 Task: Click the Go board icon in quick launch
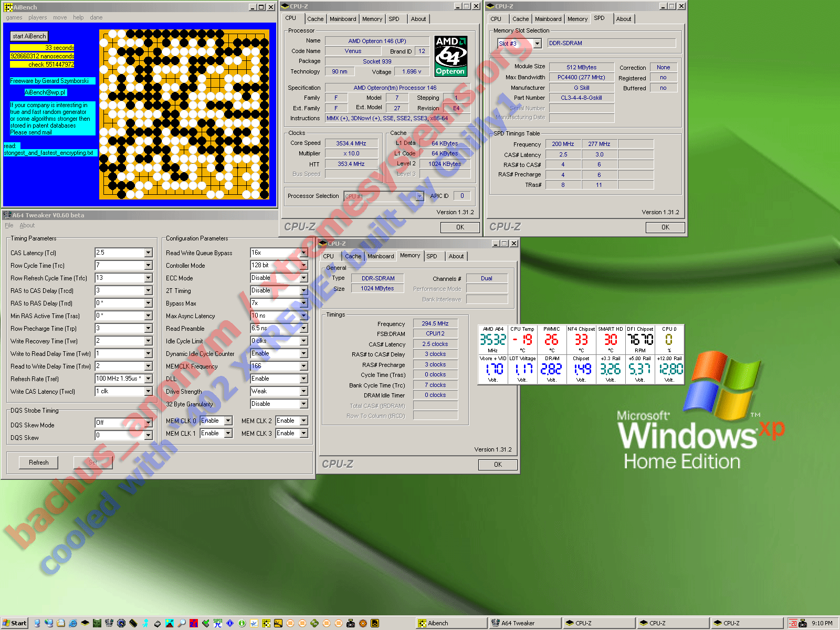point(266,623)
